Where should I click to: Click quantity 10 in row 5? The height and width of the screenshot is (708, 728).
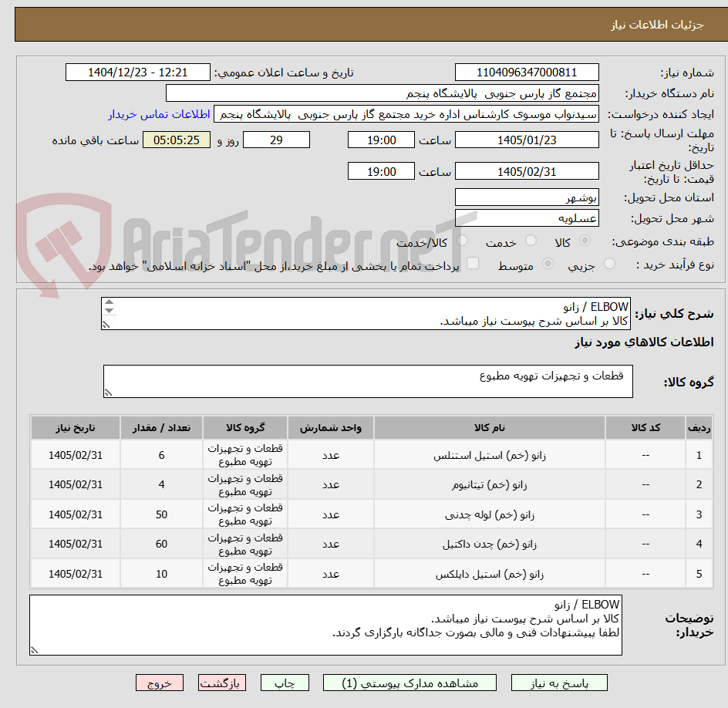point(162,574)
